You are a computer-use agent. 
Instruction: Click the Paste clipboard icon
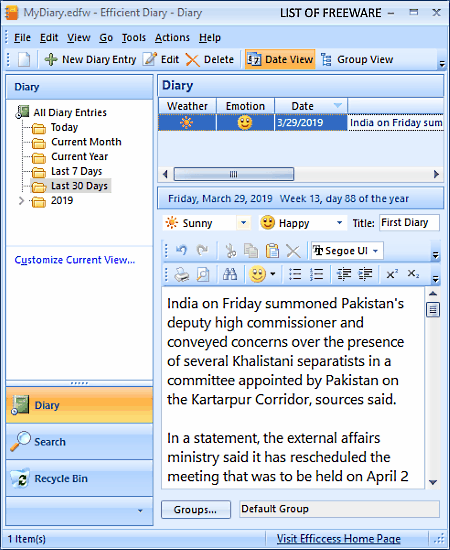pos(272,251)
